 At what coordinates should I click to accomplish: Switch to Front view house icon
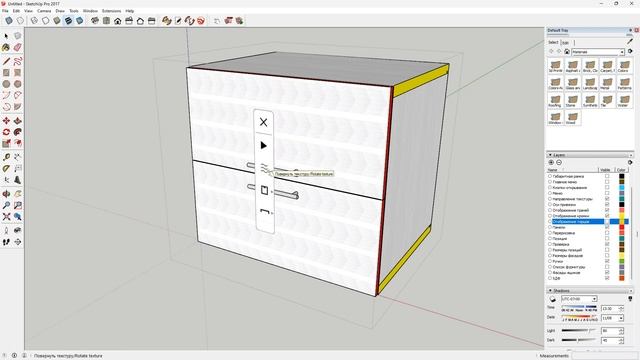tap(118, 20)
